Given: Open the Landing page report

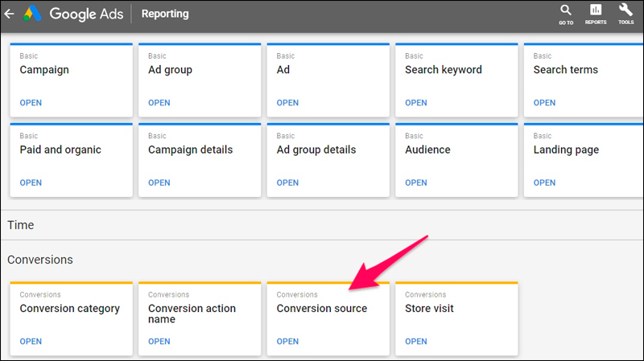Looking at the screenshot, I should click(544, 183).
